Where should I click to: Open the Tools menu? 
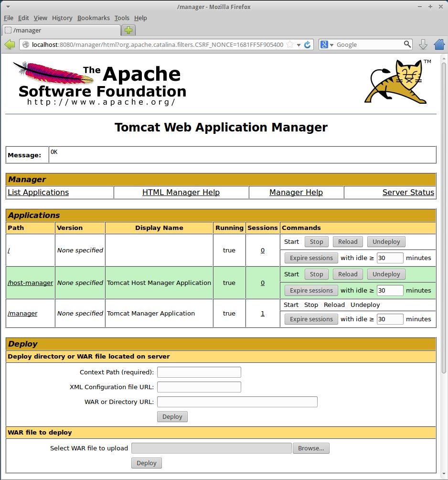tap(122, 18)
